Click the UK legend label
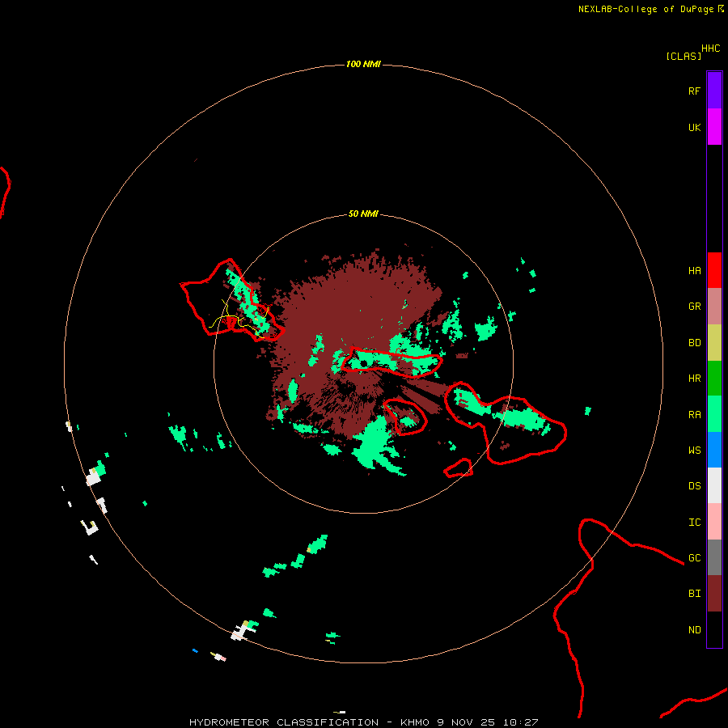728x728 pixels. point(694,128)
